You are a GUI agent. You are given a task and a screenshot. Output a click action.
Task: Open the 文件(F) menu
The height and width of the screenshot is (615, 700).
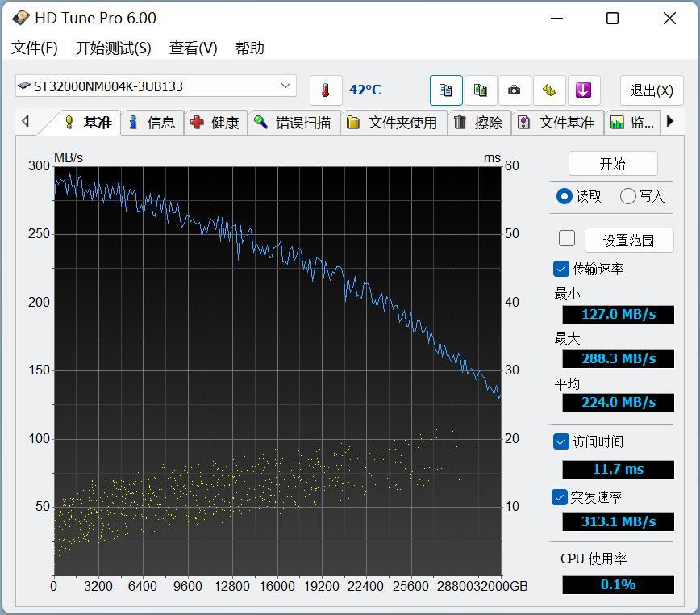point(35,48)
